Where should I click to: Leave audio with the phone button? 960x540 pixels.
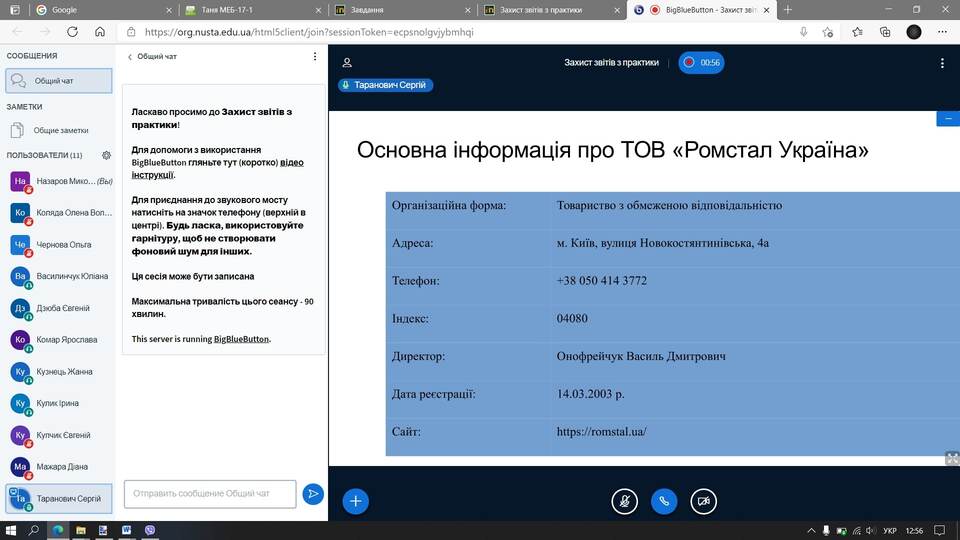(x=664, y=501)
